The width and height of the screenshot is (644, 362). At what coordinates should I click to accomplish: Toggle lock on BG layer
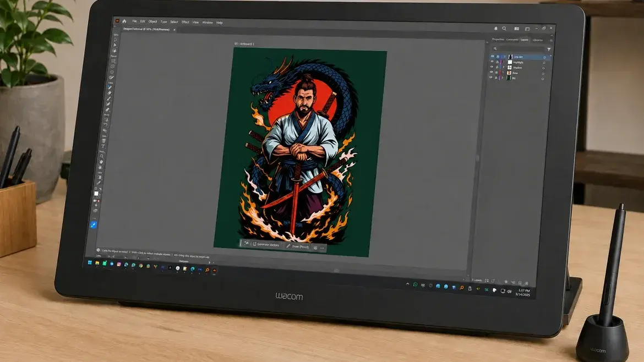pyautogui.click(x=496, y=78)
